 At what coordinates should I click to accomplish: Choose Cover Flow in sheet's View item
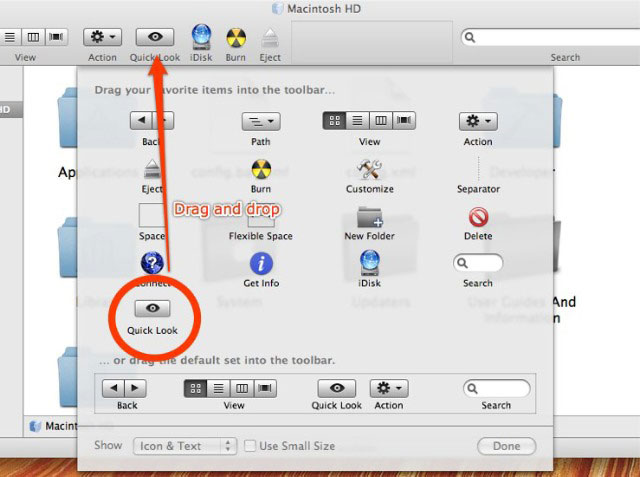(x=404, y=120)
